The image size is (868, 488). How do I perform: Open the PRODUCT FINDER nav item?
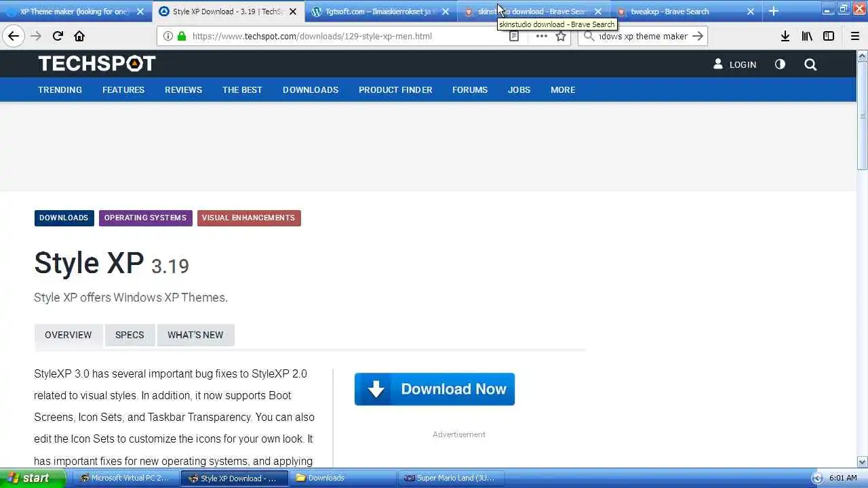pyautogui.click(x=395, y=89)
